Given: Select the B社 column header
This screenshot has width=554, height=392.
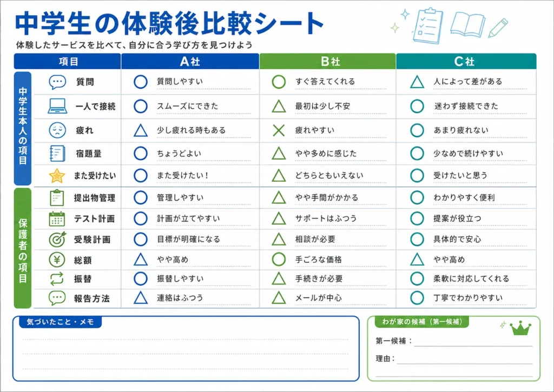Looking at the screenshot, I should pyautogui.click(x=327, y=62).
